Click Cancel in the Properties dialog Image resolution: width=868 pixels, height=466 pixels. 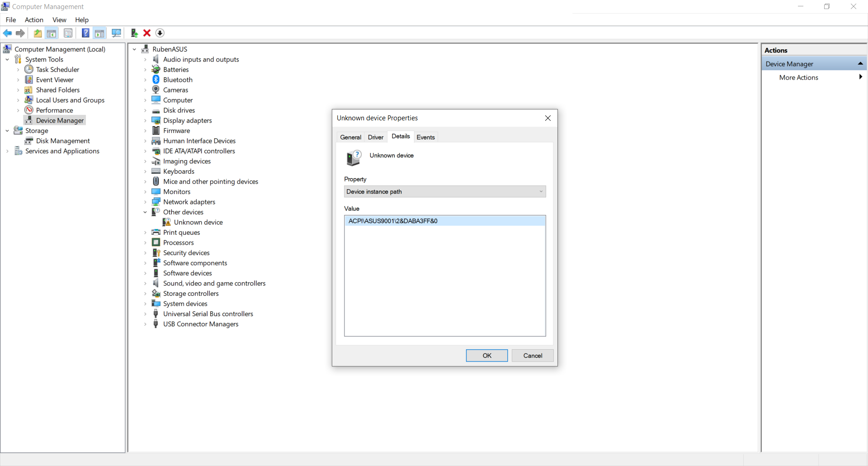pyautogui.click(x=532, y=356)
